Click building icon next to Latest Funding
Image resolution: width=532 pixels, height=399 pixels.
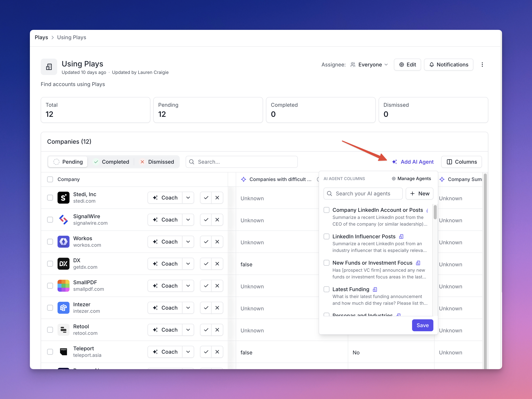point(375,289)
